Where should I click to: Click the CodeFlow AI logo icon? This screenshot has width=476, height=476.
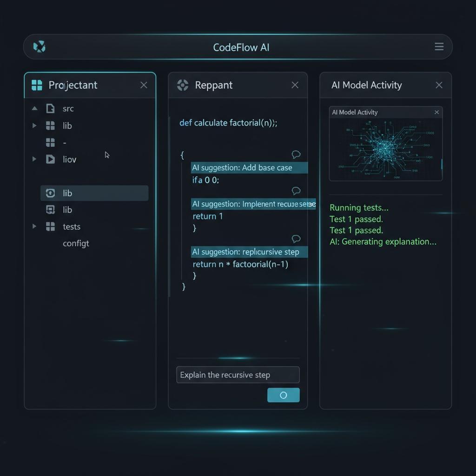pyautogui.click(x=40, y=46)
